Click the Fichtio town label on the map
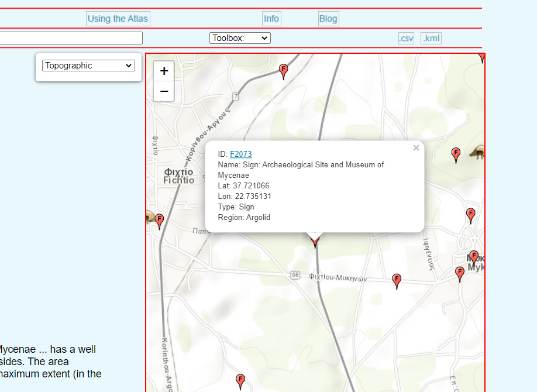This screenshot has height=392, width=537. (178, 176)
